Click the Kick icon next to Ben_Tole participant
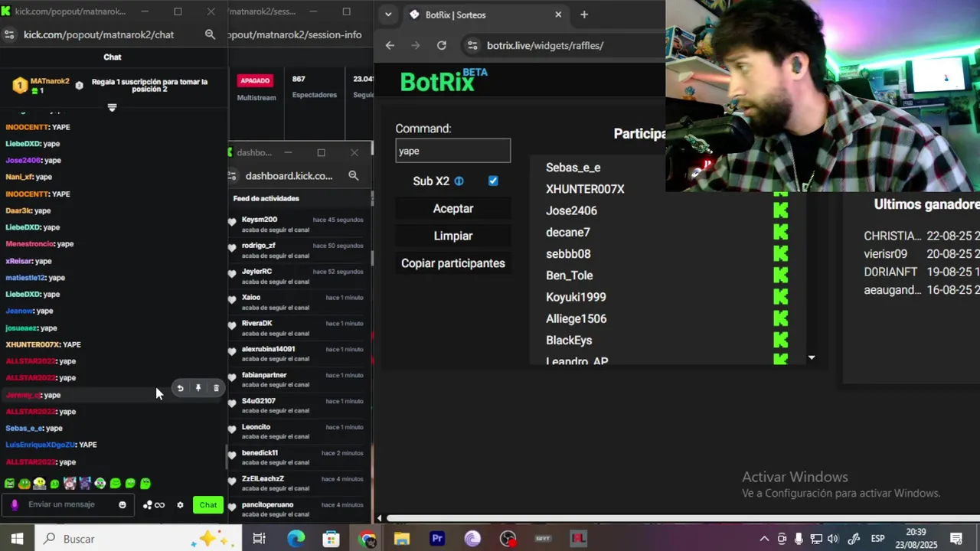The height and width of the screenshot is (551, 980). coord(780,275)
